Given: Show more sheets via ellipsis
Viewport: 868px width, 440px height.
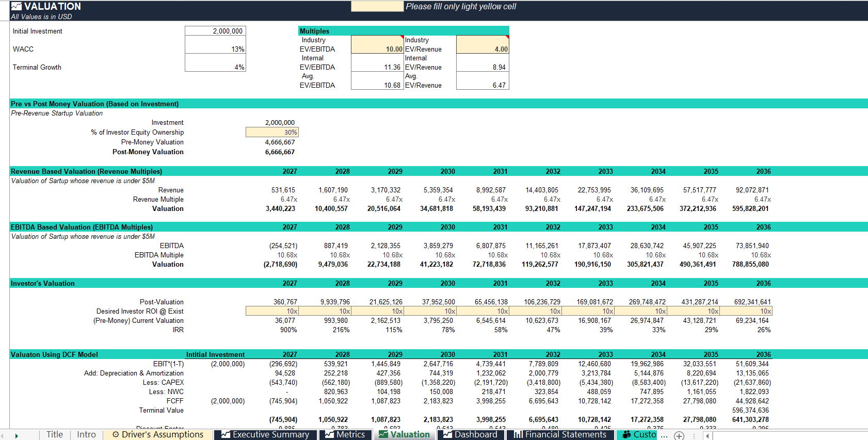Looking at the screenshot, I should pyautogui.click(x=664, y=436).
